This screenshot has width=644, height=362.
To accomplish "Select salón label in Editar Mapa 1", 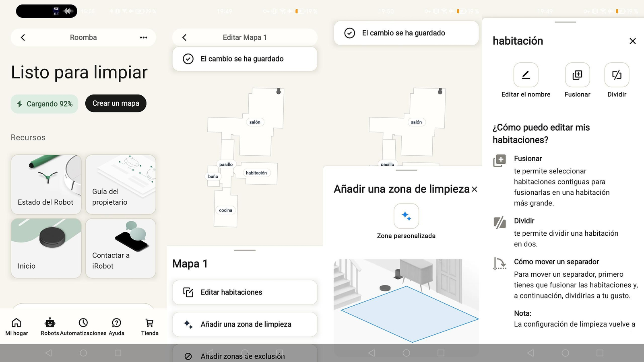I will click(x=255, y=122).
